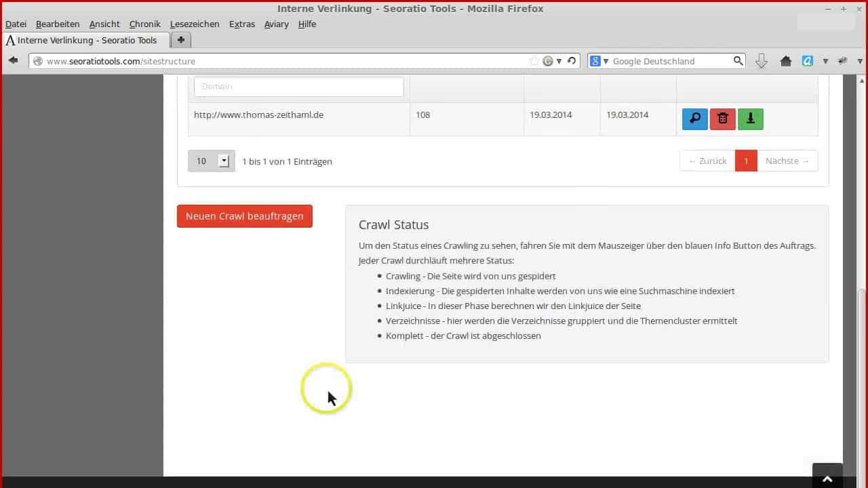The height and width of the screenshot is (488, 868).
Task: Open the entries-per-page dropdown showing 10
Action: (212, 161)
